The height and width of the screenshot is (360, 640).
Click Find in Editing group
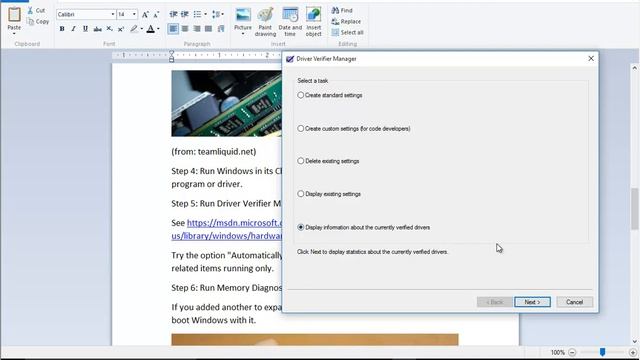coord(342,11)
